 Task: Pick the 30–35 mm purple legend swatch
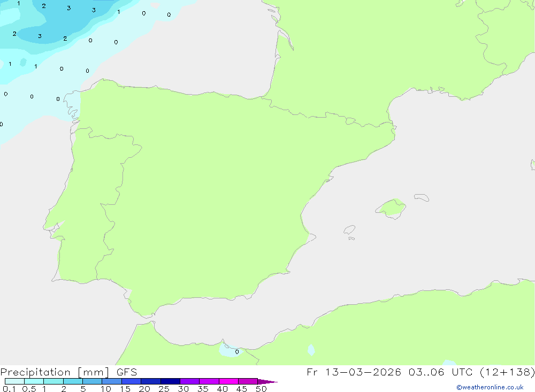[x=190, y=381]
